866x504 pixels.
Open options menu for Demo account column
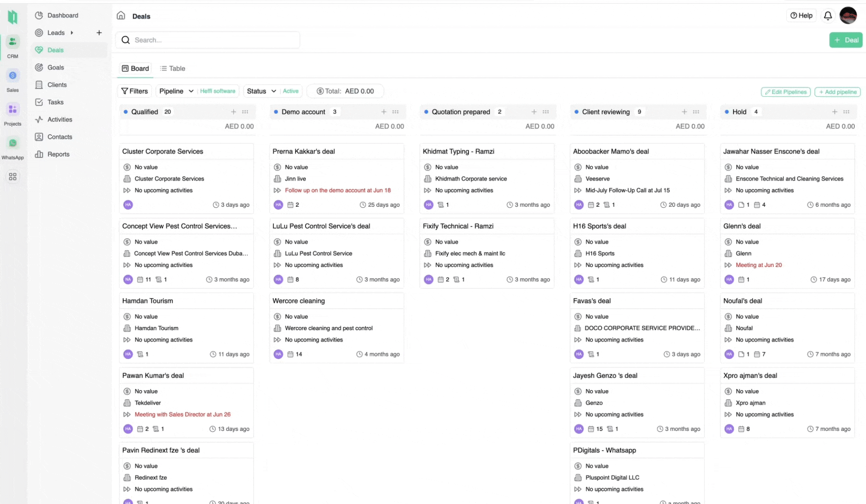[395, 112]
